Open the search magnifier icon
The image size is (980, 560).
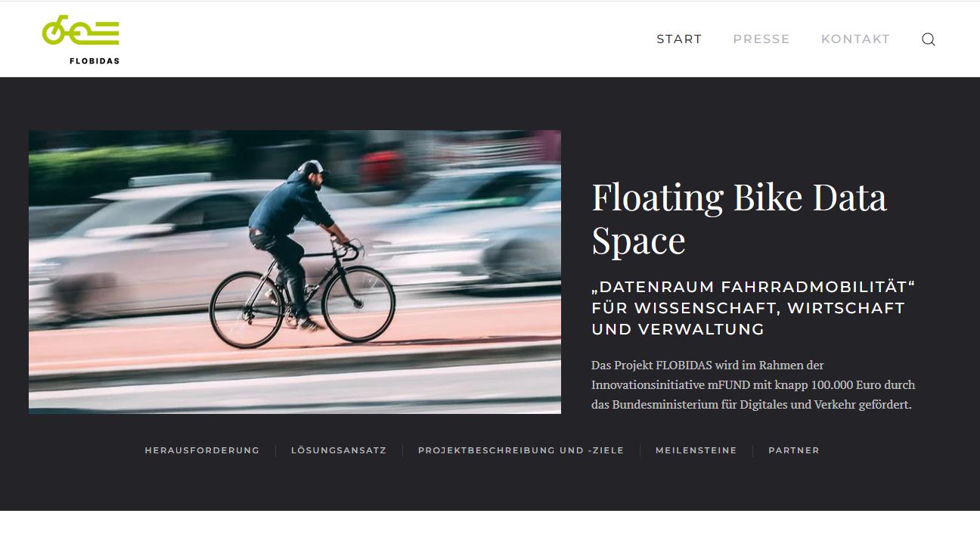pos(929,39)
